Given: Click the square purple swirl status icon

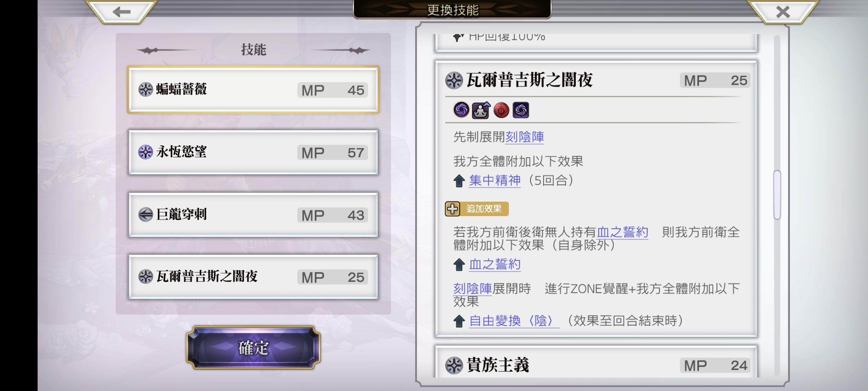Looking at the screenshot, I should 521,110.
